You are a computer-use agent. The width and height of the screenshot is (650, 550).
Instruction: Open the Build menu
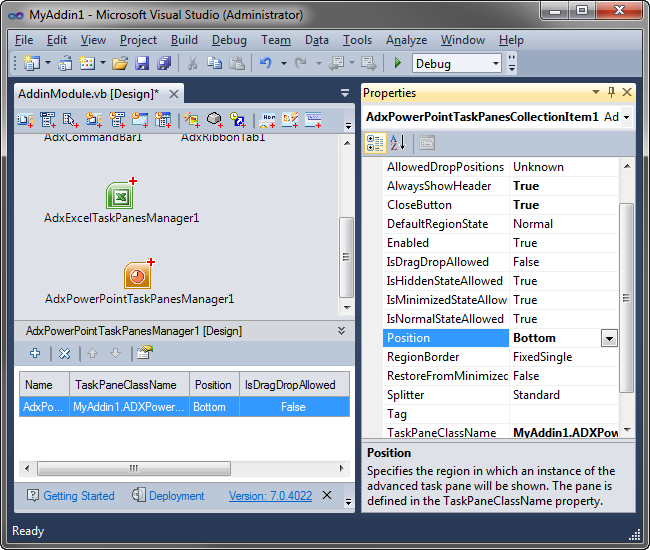coord(184,40)
